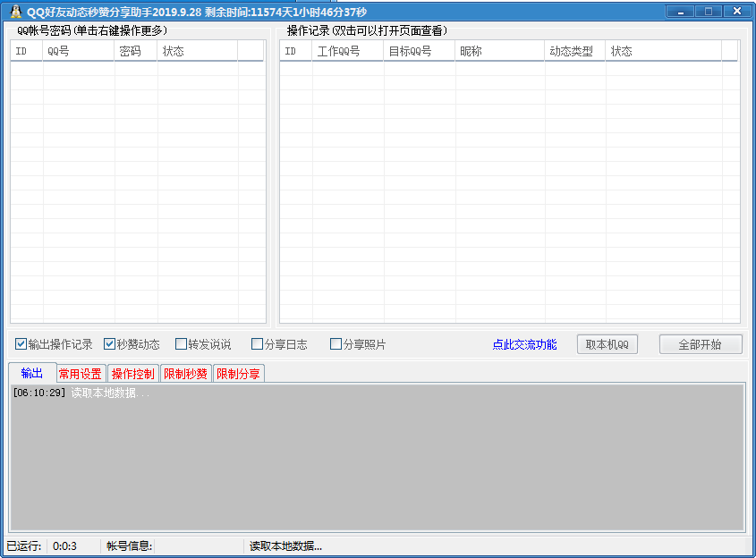
Task: Click the 操作记录 group label
Action: (x=367, y=30)
